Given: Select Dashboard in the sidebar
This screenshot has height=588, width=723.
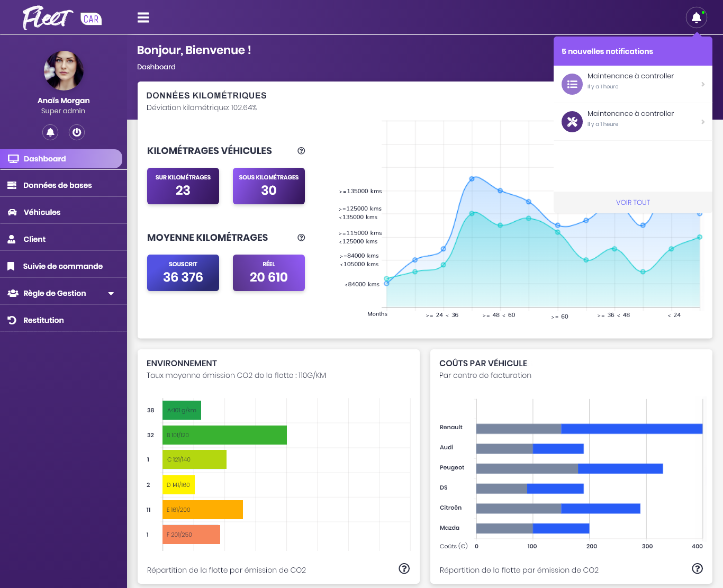Looking at the screenshot, I should coord(61,159).
